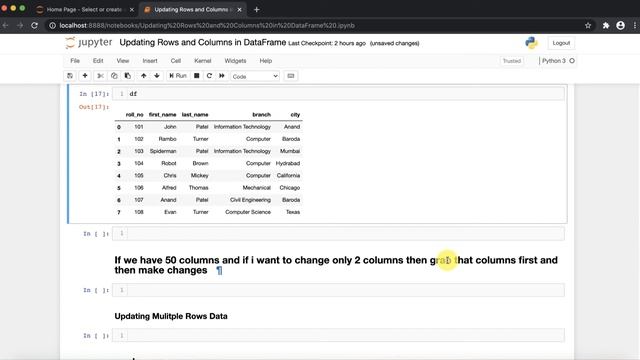Go forward in browser history

tap(20, 25)
